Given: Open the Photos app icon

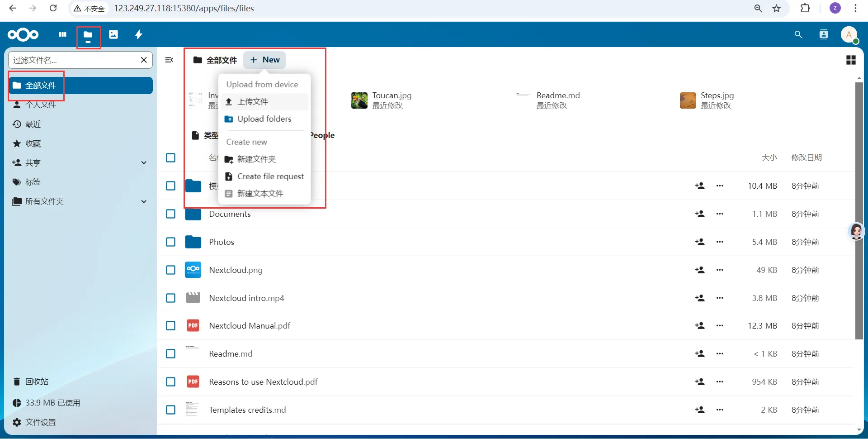Looking at the screenshot, I should (113, 34).
